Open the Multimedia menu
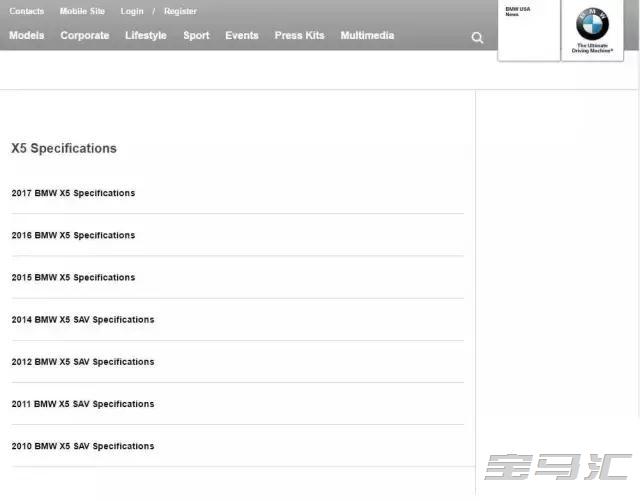This screenshot has height=501, width=640. pyautogui.click(x=367, y=36)
